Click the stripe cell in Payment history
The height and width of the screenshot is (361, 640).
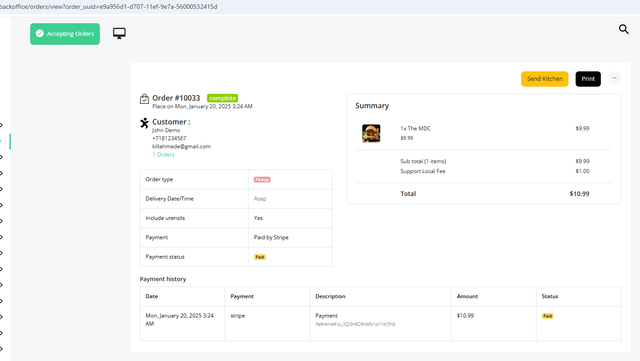267,323
